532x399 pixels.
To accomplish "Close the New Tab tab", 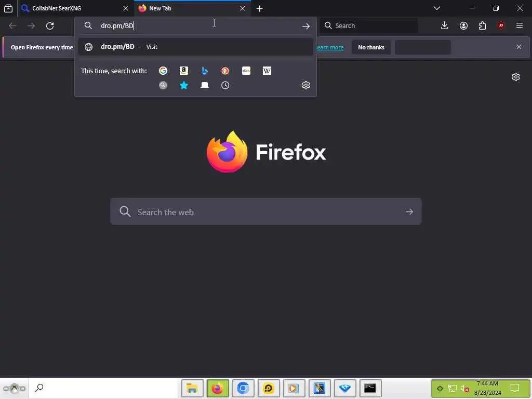I will (242, 8).
